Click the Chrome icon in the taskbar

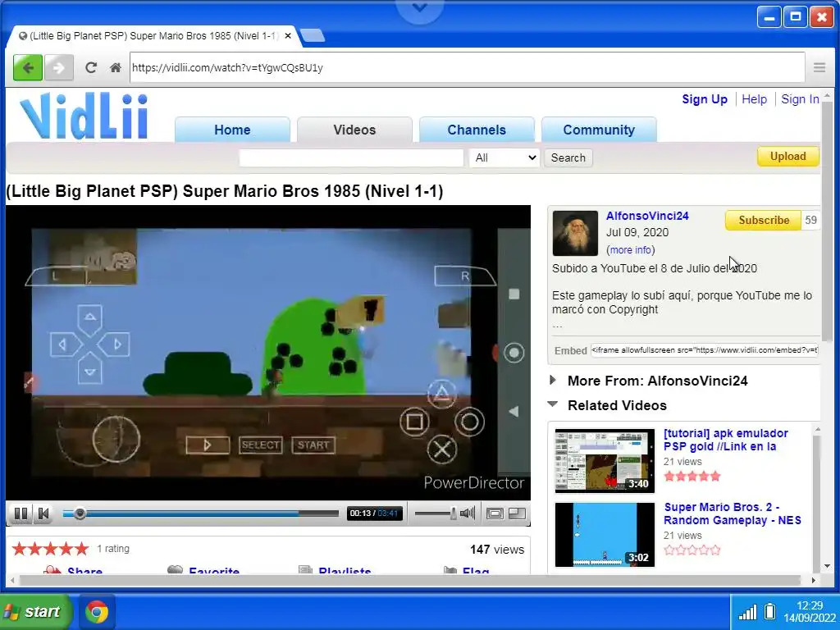(x=97, y=612)
